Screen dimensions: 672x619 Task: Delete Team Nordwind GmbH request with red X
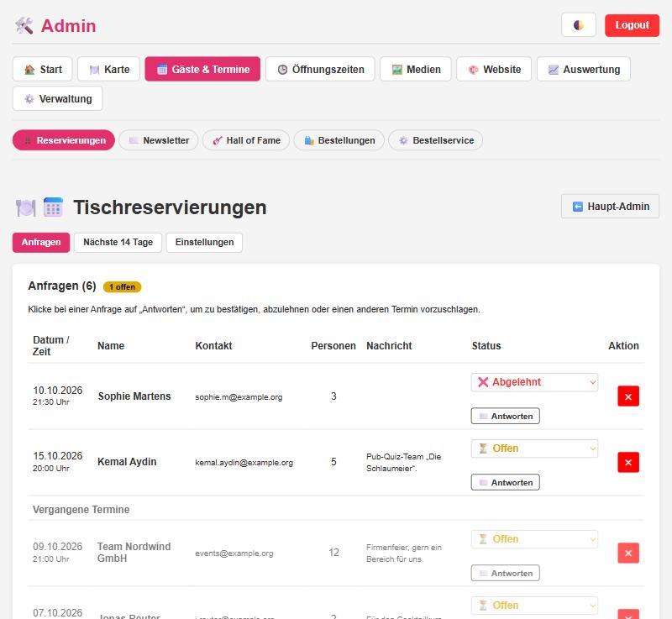(628, 553)
